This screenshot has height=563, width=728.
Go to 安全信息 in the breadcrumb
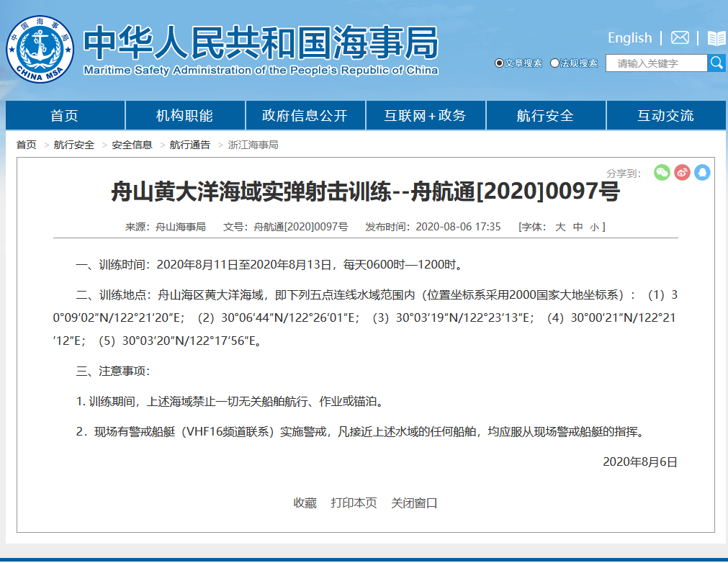[132, 145]
